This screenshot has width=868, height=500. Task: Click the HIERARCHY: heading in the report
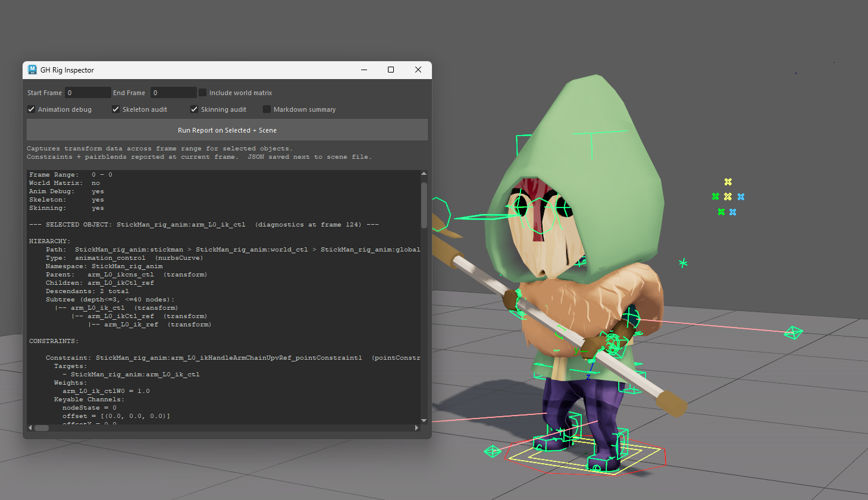50,241
